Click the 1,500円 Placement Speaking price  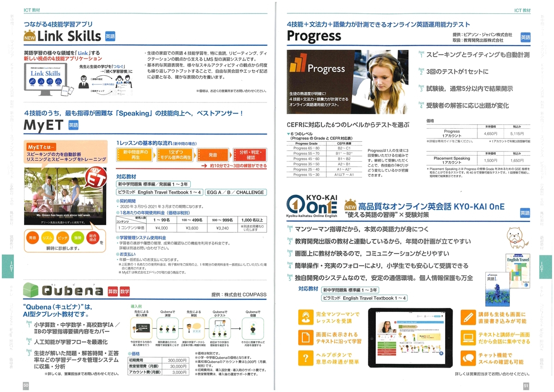click(x=490, y=160)
